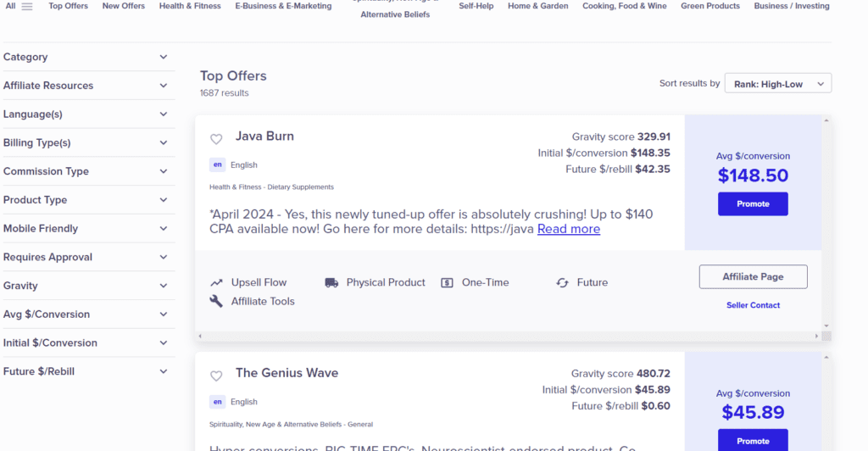The image size is (868, 451).
Task: Favorite The Genius Wave with heart icon
Action: pos(216,376)
